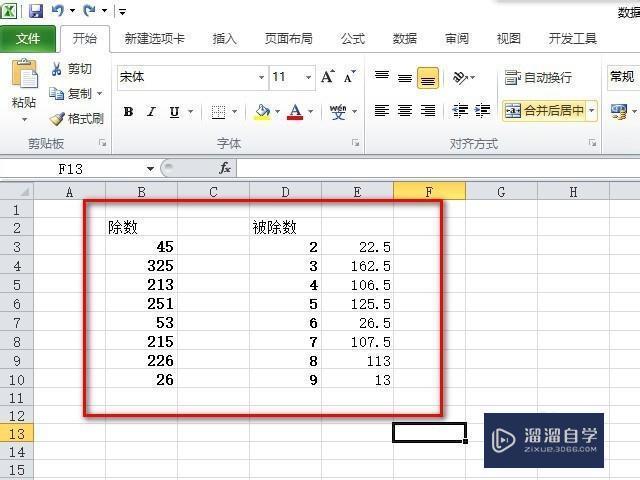
Task: Toggle Center text alignment
Action: pyautogui.click(x=405, y=111)
